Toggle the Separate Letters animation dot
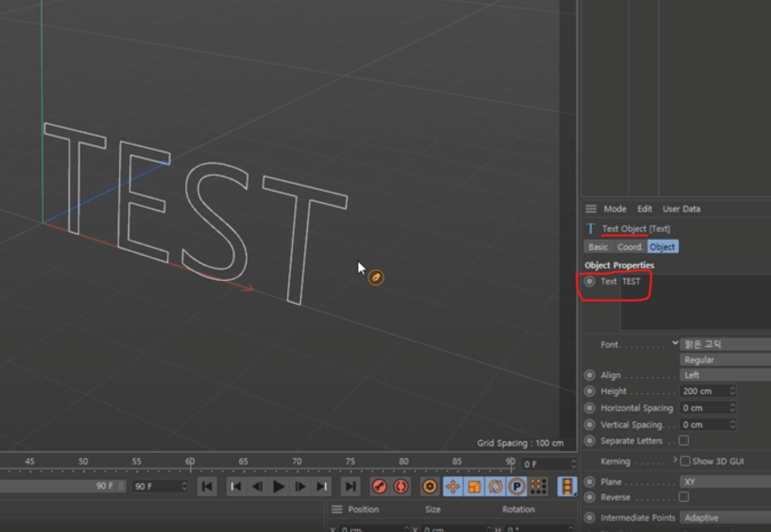This screenshot has height=532, width=771. pyautogui.click(x=589, y=440)
